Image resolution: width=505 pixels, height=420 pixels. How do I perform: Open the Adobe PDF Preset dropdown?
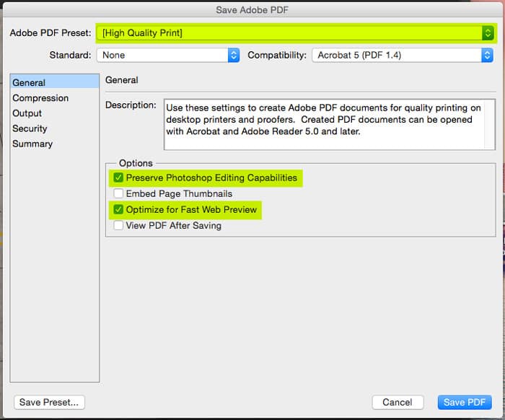295,33
